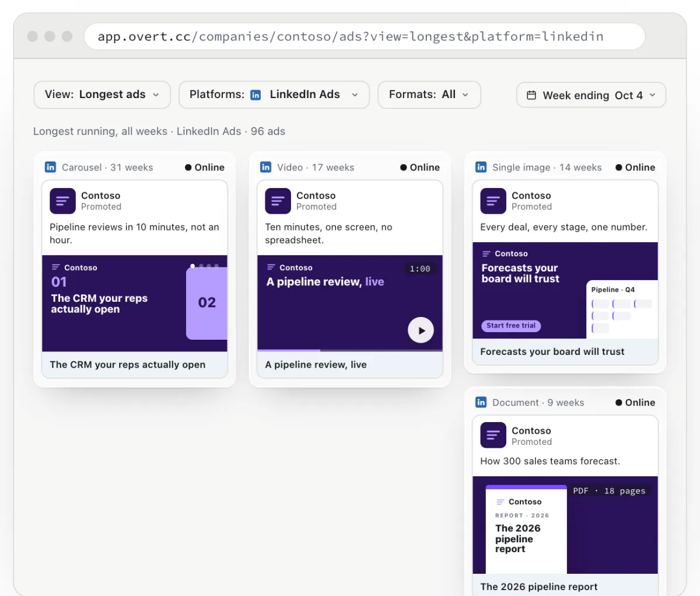Click the 'Video · 17 weeks' label
Image resolution: width=700 pixels, height=596 pixels.
point(316,168)
